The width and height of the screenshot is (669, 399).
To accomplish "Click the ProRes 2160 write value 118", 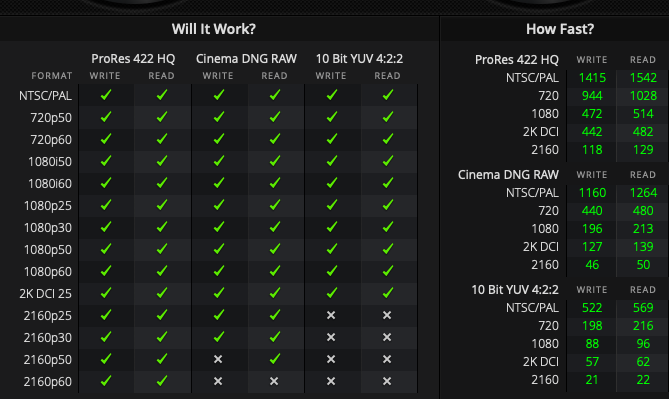I will point(592,150).
